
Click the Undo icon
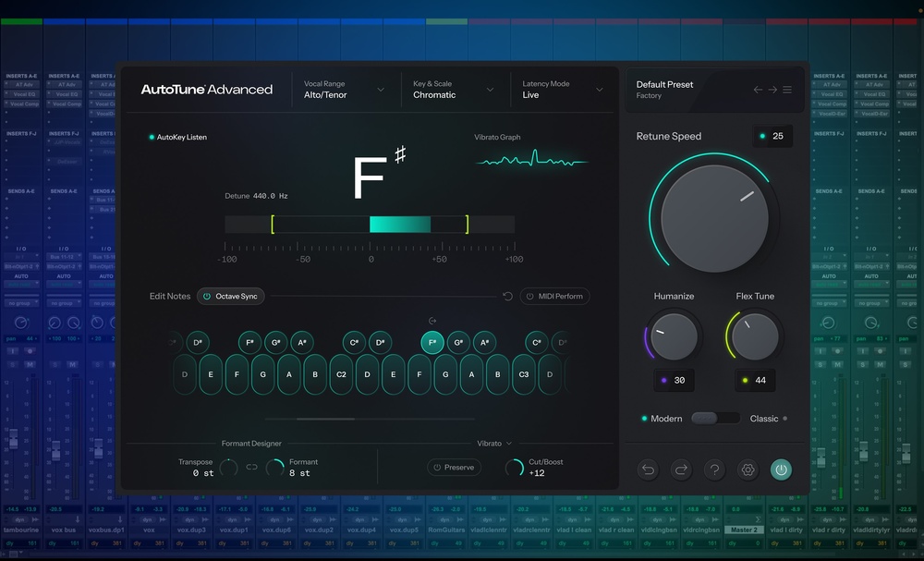pos(648,470)
